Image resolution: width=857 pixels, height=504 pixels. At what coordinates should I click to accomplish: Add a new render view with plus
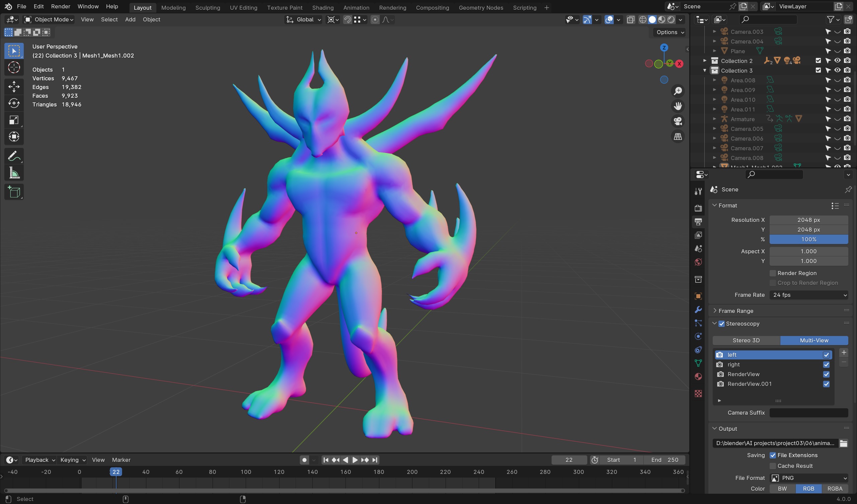click(844, 352)
